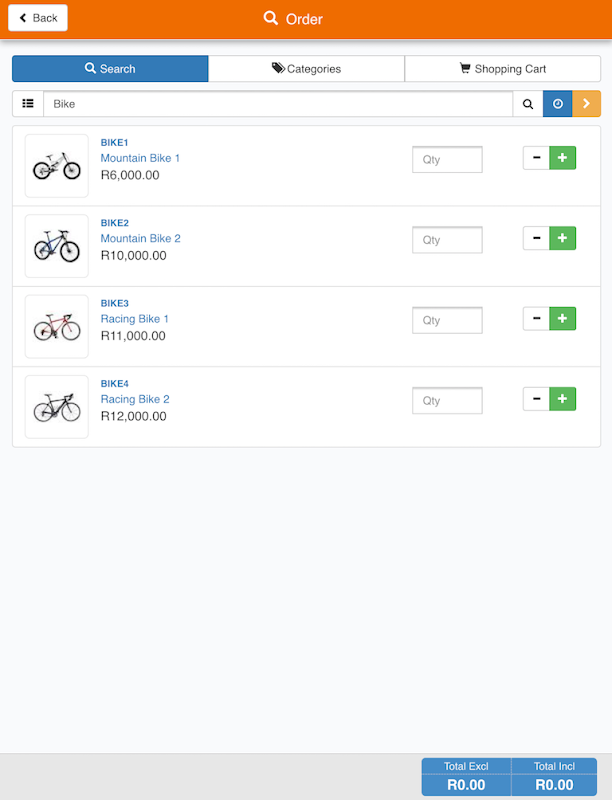Click Qty field for Mountain Bike 2
The height and width of the screenshot is (800, 612).
(447, 240)
